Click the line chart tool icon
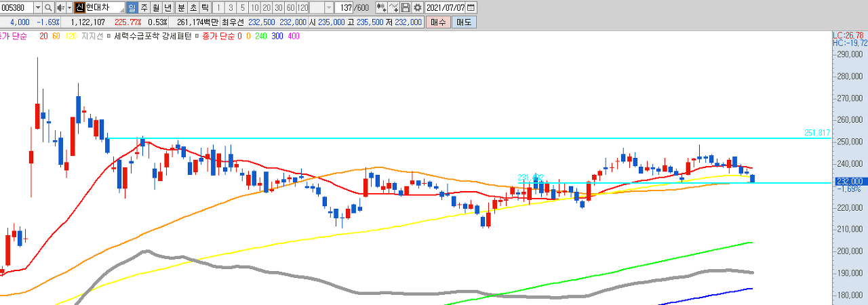This screenshot has width=868, height=305. 393,7
